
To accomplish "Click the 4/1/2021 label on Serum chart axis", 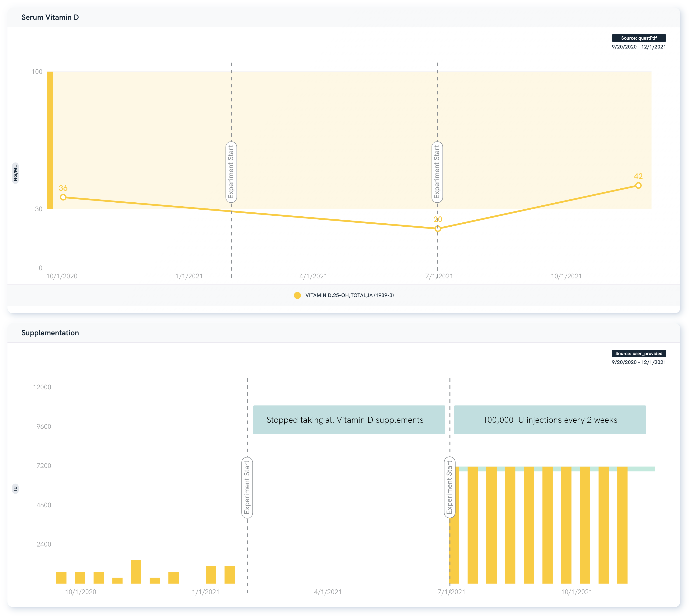I will coord(313,276).
